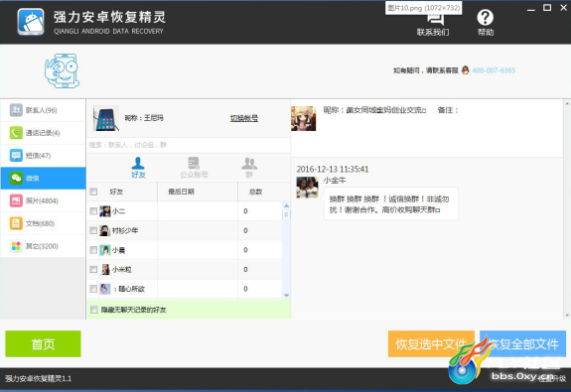The width and height of the screenshot is (571, 392).
Task: Click nickname text 王尼玛
Action: (153, 118)
